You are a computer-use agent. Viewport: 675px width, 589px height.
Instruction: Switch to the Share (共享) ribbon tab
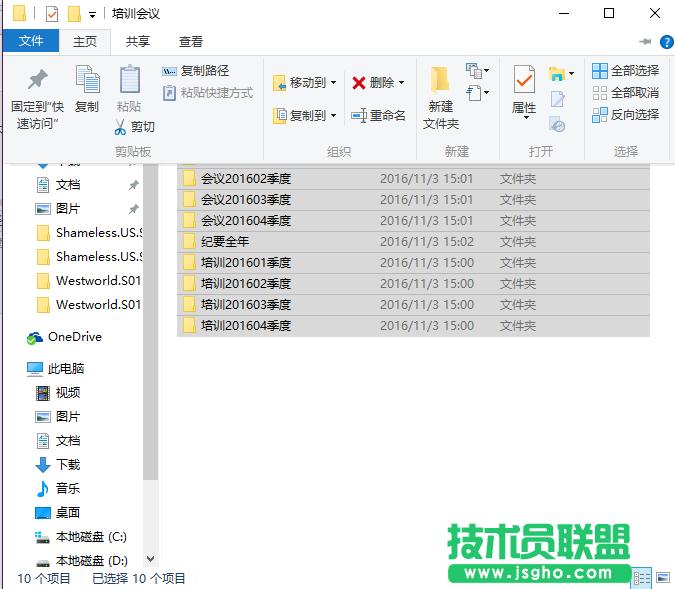(138, 42)
